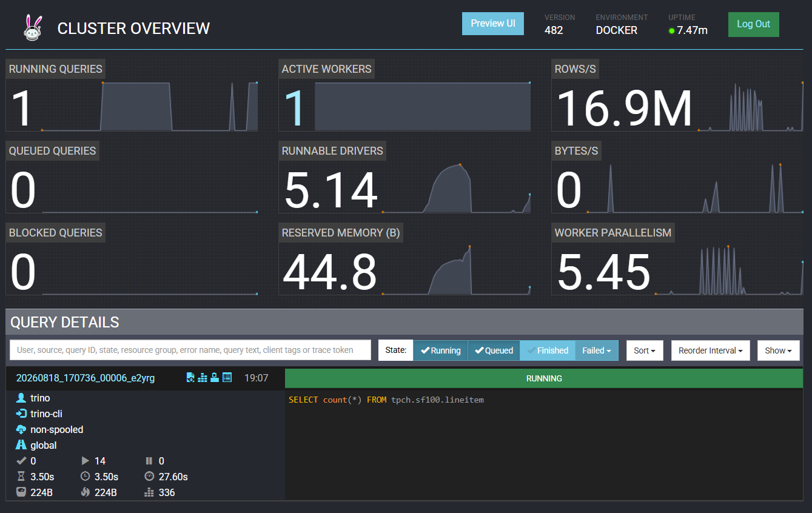This screenshot has height=513, width=812.
Task: Click the Log Out button
Action: [x=754, y=24]
